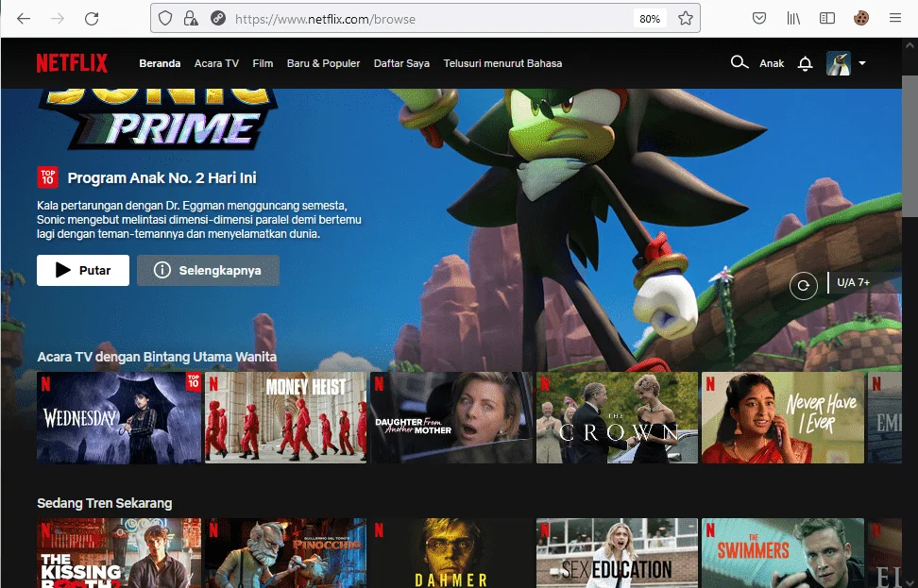The height and width of the screenshot is (588, 918).
Task: Open Never Have I Ever thumbnail
Action: pos(783,418)
